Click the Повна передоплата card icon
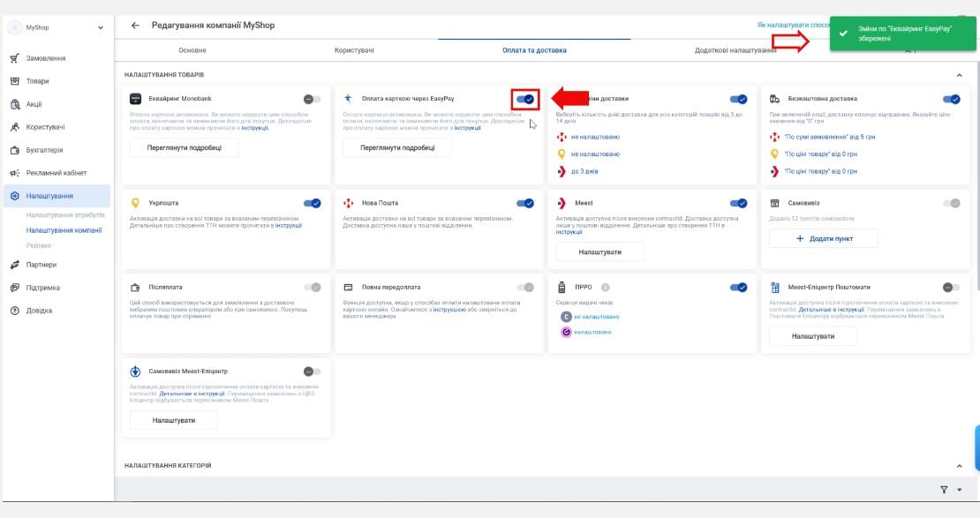Screen dimensions: 980x518 click(x=348, y=288)
